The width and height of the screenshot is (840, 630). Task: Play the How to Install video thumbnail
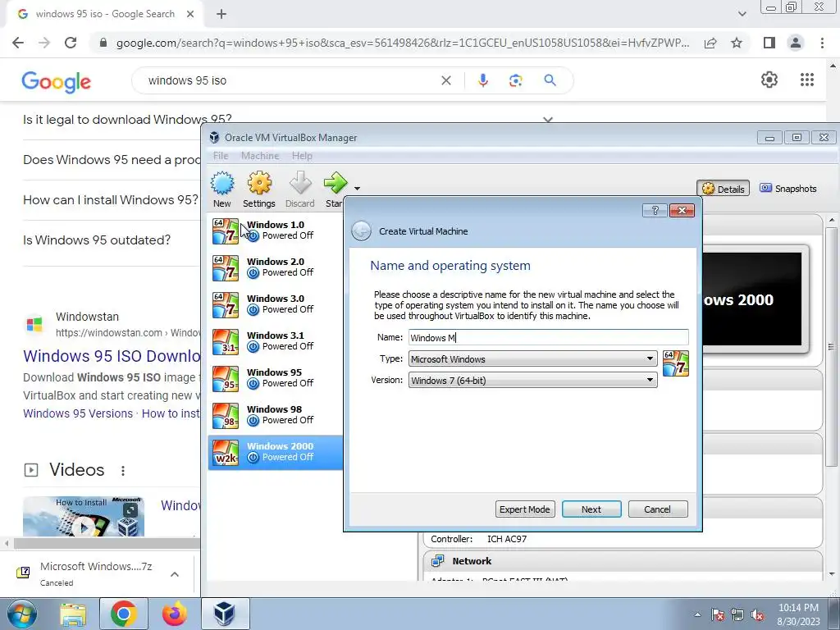point(84,517)
